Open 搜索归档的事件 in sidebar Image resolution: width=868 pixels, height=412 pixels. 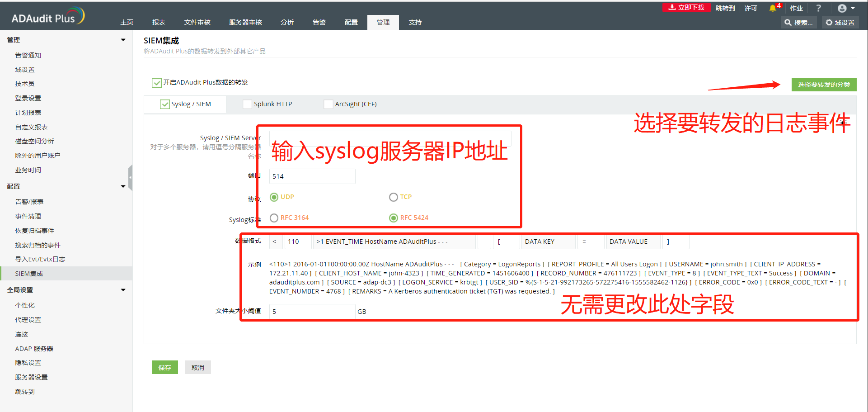point(38,245)
